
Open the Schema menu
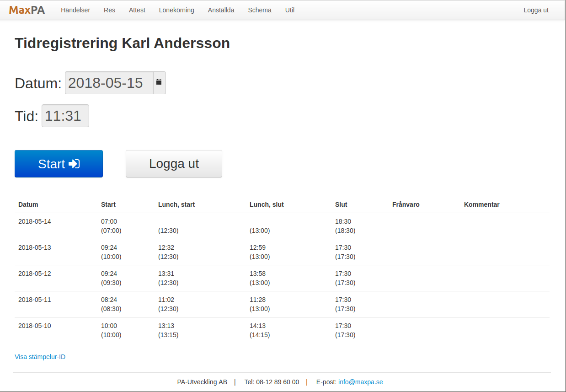click(260, 10)
